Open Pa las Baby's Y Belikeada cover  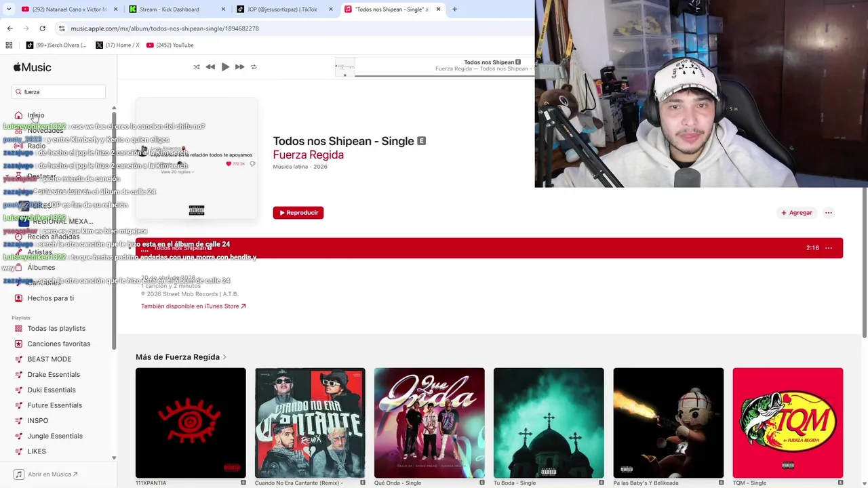[669, 423]
